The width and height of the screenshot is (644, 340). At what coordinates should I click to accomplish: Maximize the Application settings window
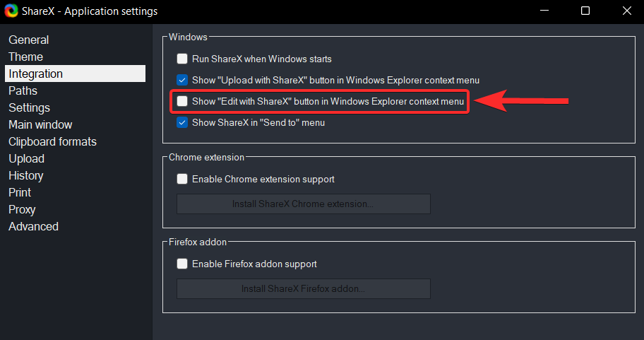pyautogui.click(x=585, y=11)
